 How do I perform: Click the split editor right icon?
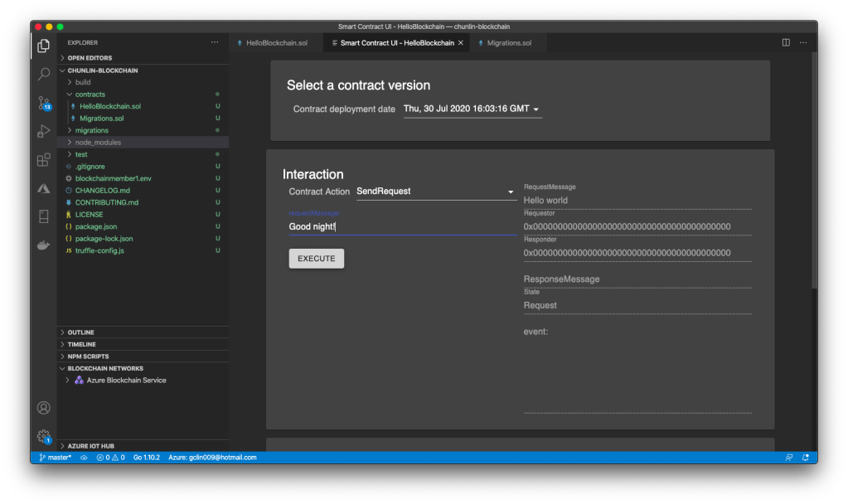point(786,42)
